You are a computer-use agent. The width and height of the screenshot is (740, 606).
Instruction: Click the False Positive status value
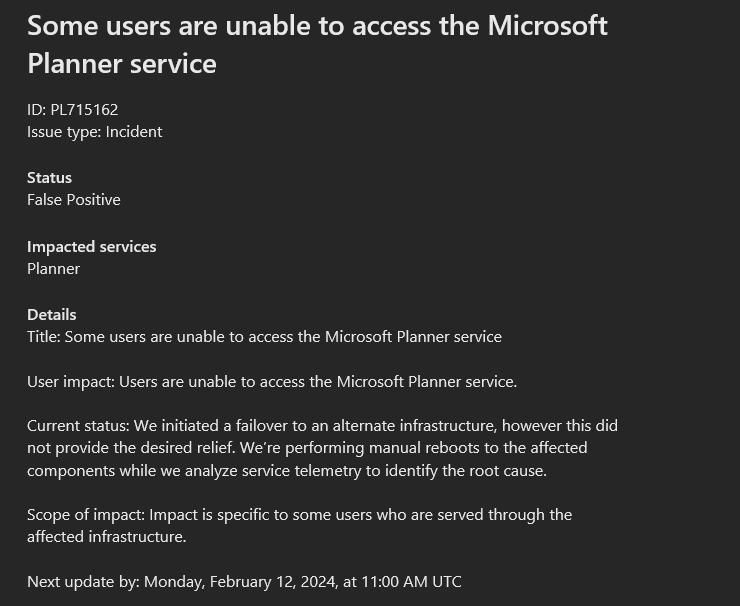point(73,199)
